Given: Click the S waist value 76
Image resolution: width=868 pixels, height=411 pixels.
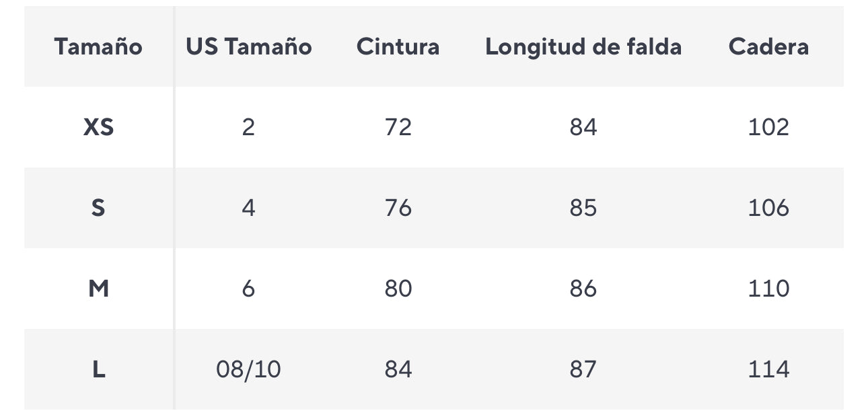Looking at the screenshot, I should [x=398, y=208].
